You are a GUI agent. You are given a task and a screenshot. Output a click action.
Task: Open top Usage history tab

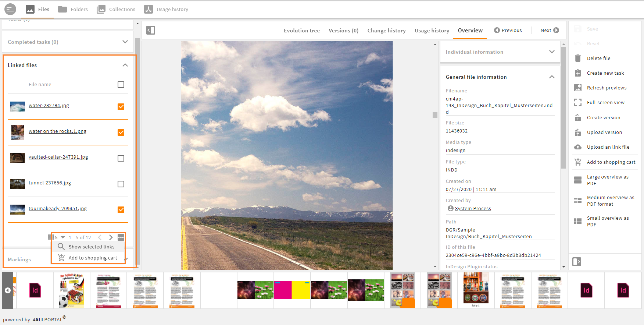(166, 9)
